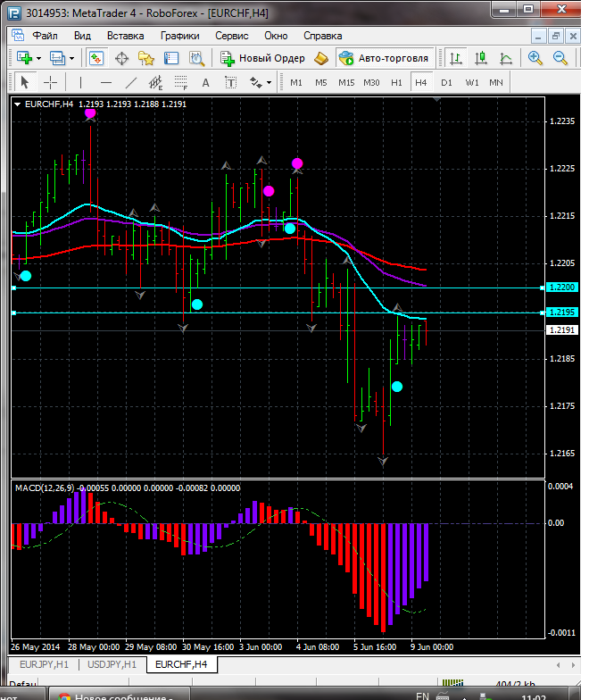Select the cursor arrow tool
589x700 pixels.
(x=25, y=82)
